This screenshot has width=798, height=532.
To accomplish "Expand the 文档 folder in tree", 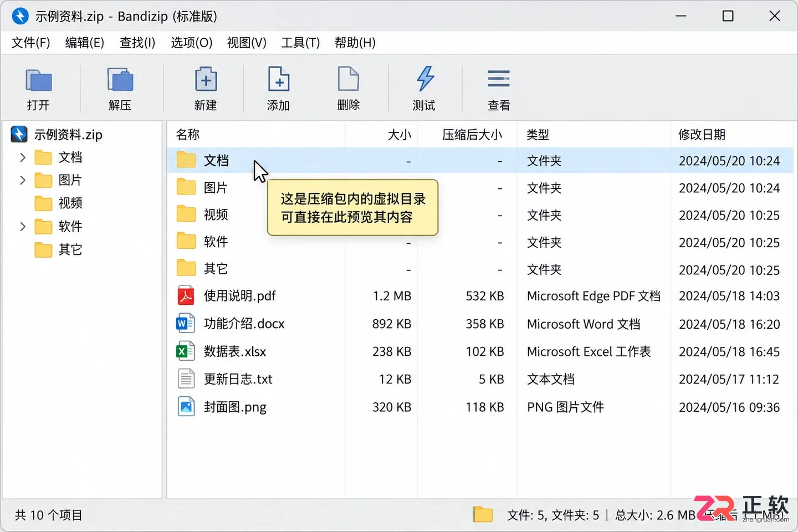I will [x=23, y=157].
